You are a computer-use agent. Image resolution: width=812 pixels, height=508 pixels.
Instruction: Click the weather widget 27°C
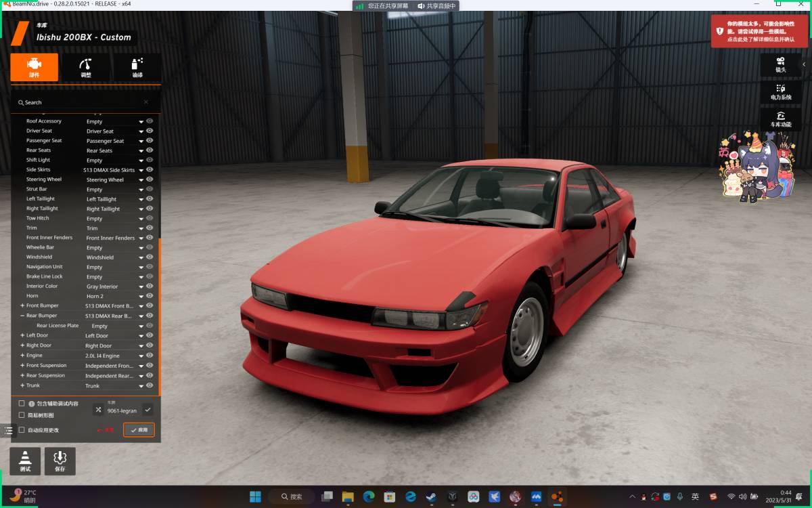(x=23, y=496)
